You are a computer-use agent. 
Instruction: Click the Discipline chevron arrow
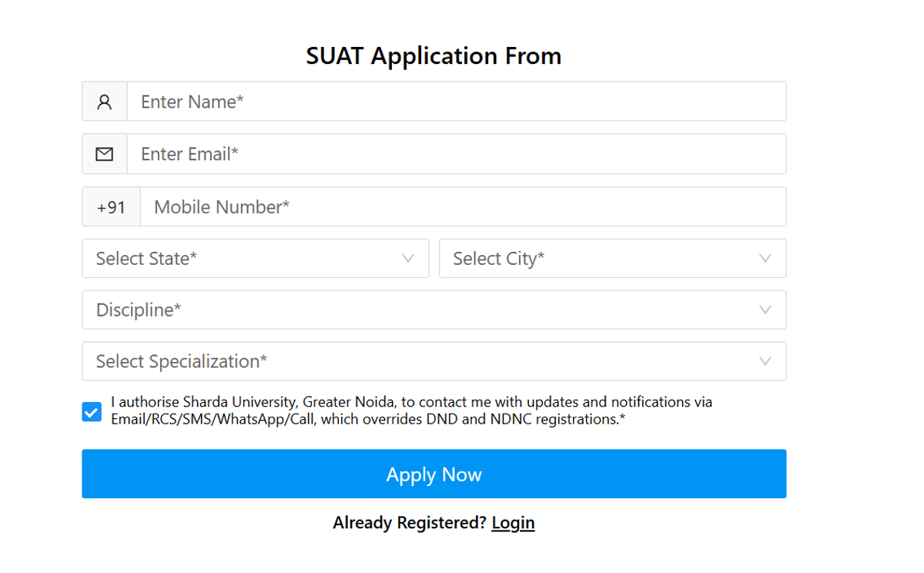point(764,310)
